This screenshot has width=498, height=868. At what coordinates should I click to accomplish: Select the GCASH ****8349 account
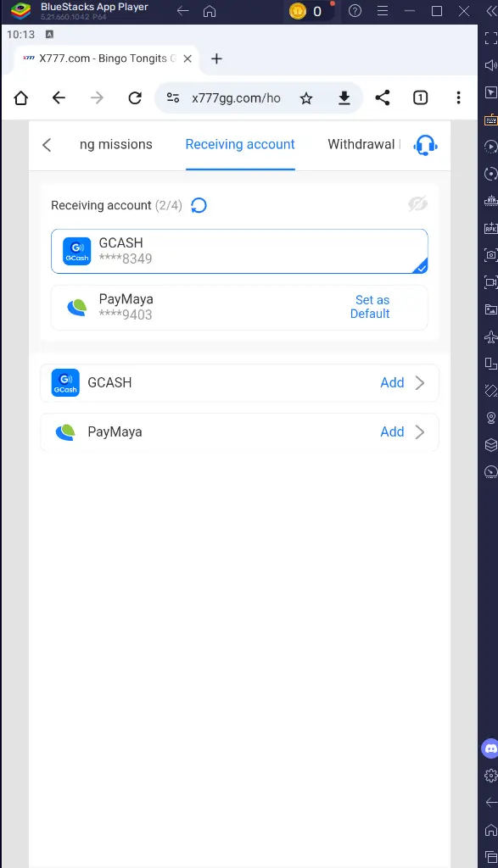(239, 251)
